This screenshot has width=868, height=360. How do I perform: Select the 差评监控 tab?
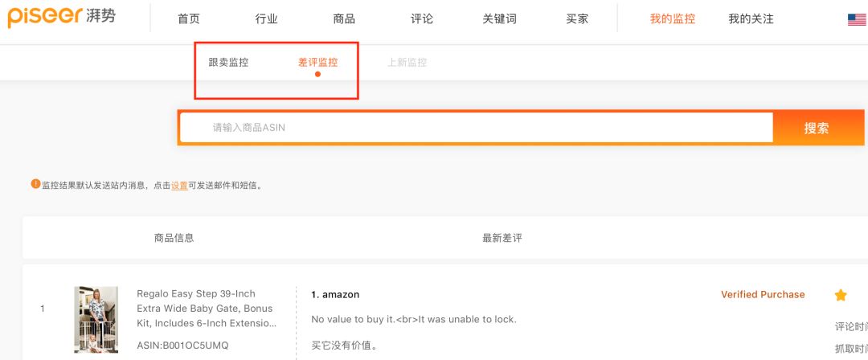click(x=318, y=63)
